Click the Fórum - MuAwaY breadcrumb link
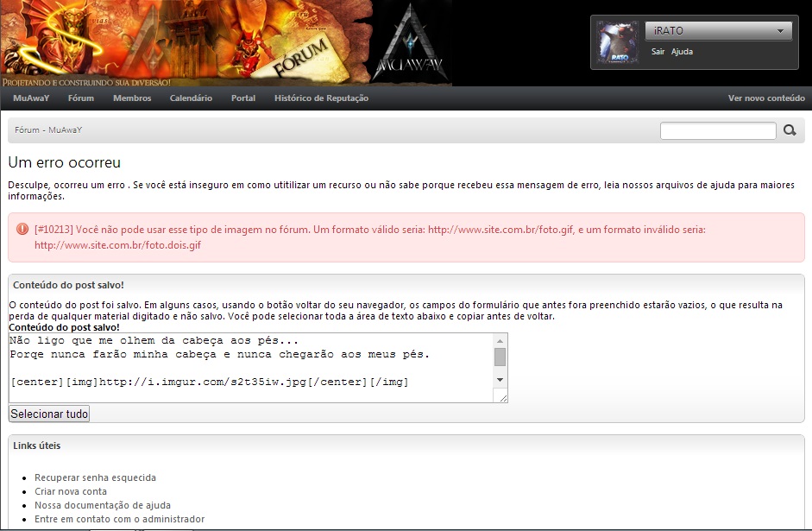Viewport: 812px width, 531px height. (48, 130)
